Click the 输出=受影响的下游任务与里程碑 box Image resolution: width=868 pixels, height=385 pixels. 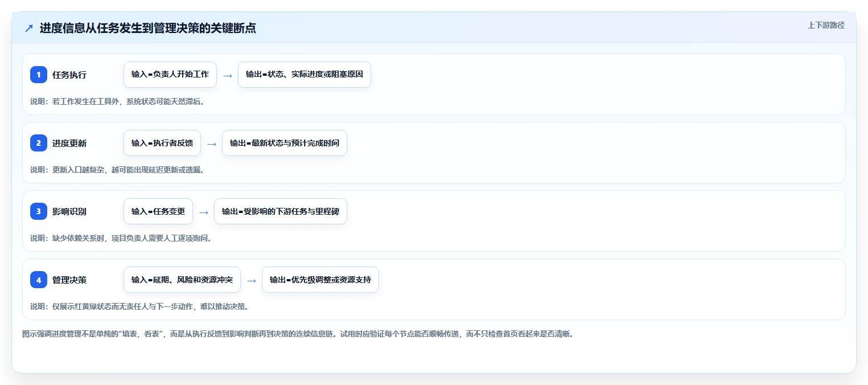click(x=281, y=211)
